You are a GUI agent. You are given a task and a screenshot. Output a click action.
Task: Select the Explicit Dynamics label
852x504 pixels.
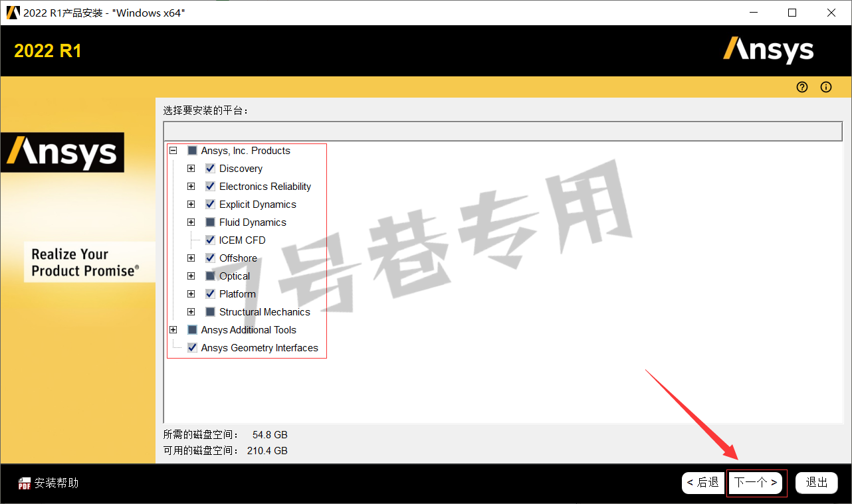(258, 205)
